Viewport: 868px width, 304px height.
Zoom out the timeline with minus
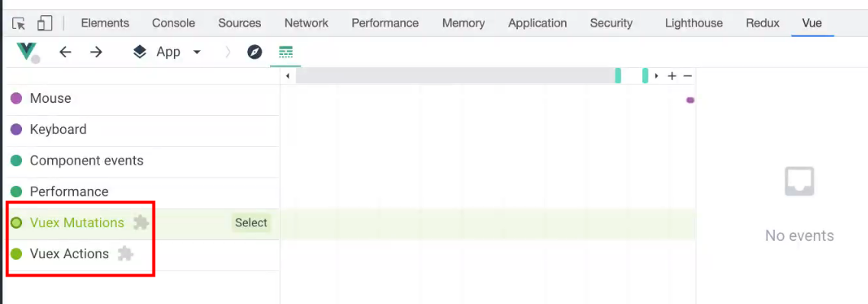coord(687,76)
